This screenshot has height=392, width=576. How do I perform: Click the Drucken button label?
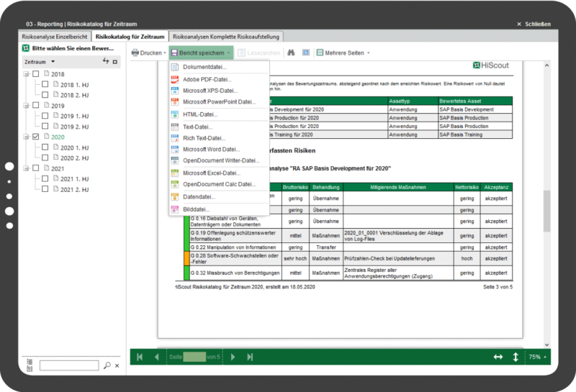pyautogui.click(x=150, y=53)
